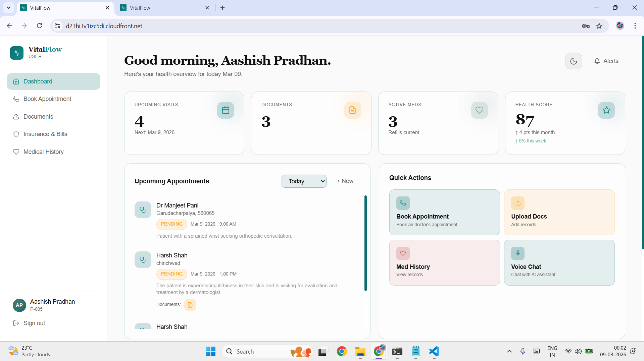Show hidden system tray icons
The image size is (644, 361).
coord(509,351)
